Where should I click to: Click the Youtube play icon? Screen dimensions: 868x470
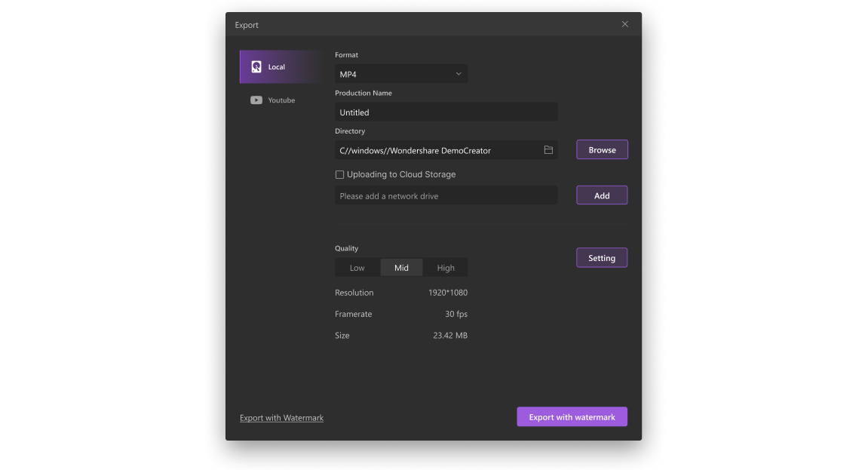pyautogui.click(x=256, y=100)
